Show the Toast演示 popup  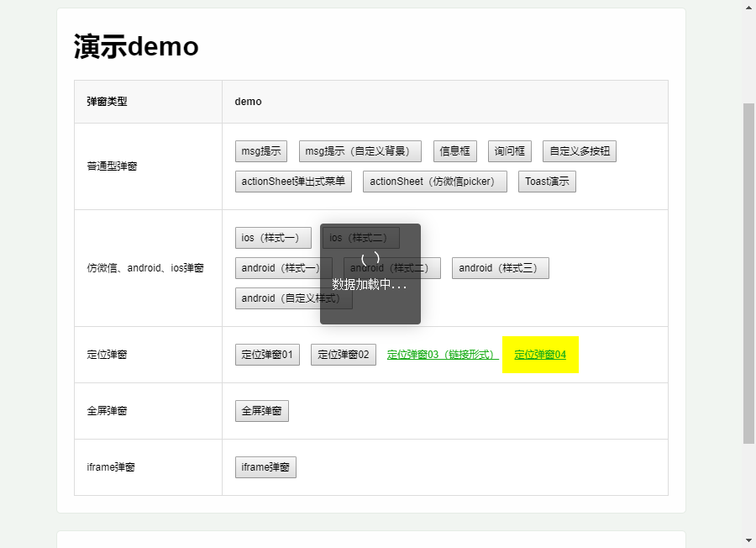[x=547, y=182]
